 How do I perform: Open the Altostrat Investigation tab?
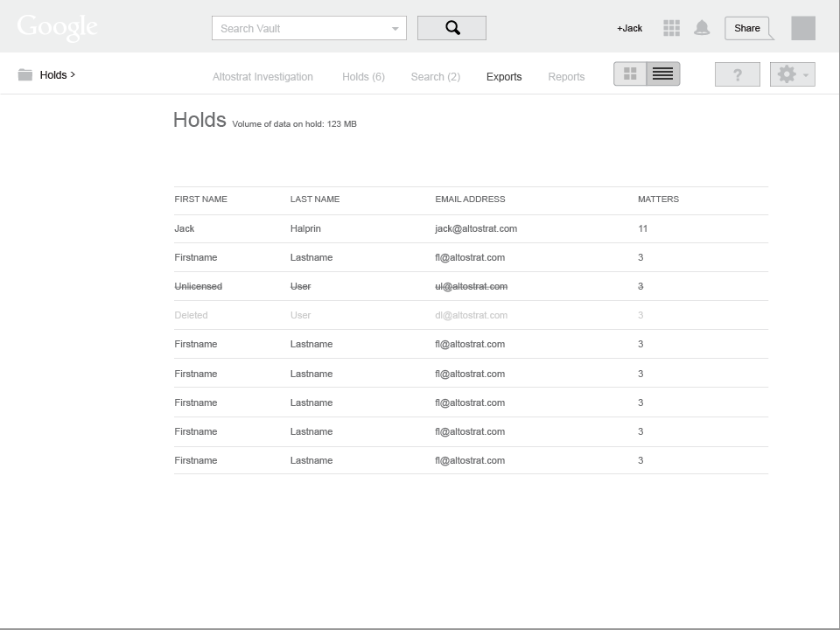pos(262,77)
